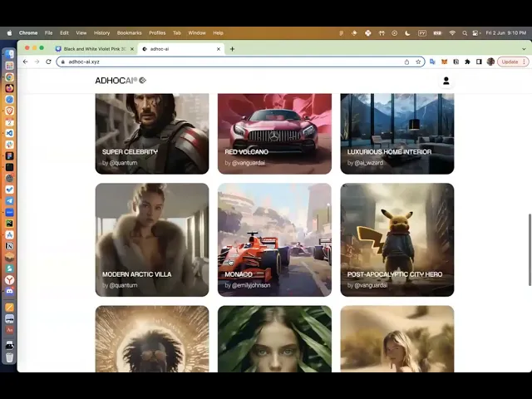The image size is (532, 399).
Task: Open the View menu
Action: [x=81, y=33]
